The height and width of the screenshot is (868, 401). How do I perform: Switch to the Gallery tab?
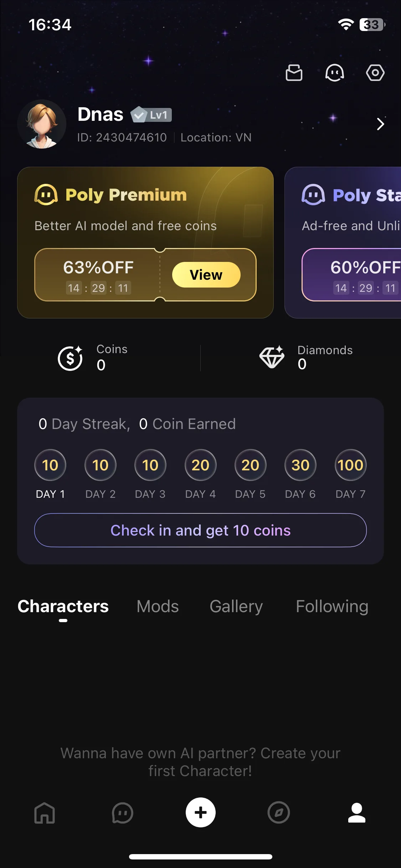tap(236, 606)
